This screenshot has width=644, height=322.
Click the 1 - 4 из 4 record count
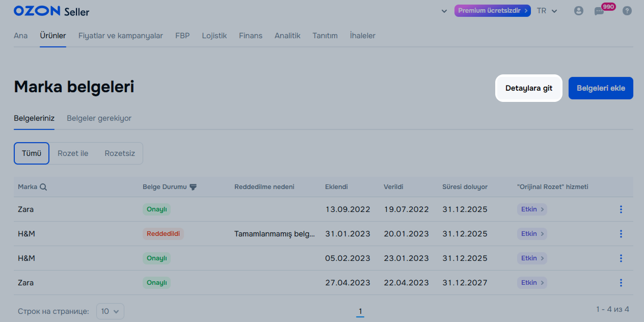coord(612,309)
